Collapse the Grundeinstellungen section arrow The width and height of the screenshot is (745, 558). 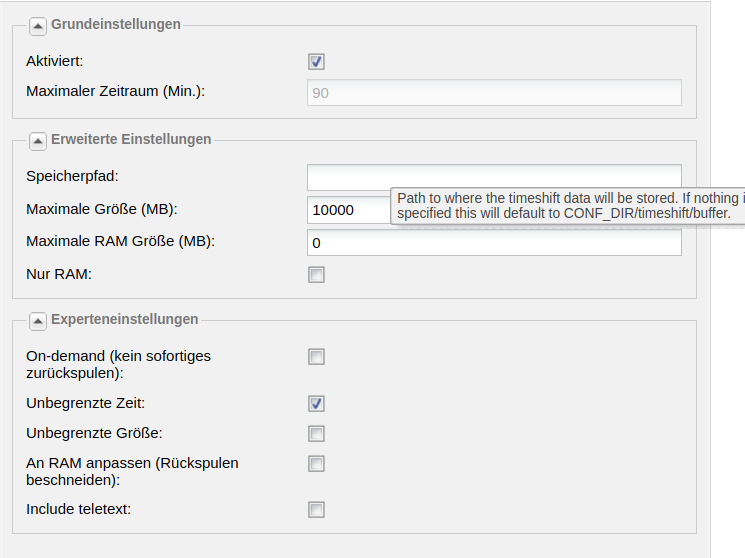click(38, 26)
